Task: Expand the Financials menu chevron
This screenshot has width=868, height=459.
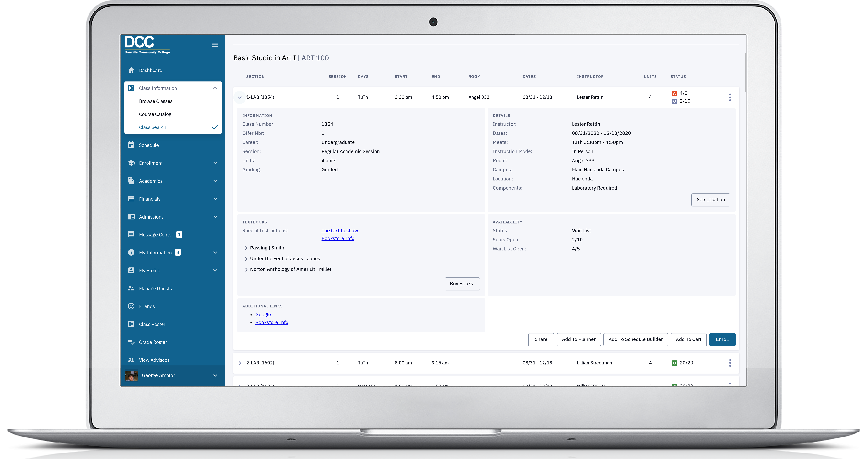Action: (x=215, y=199)
